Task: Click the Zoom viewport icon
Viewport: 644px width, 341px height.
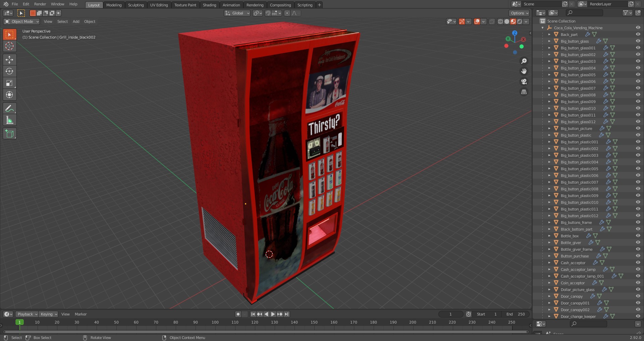Action: tap(524, 61)
